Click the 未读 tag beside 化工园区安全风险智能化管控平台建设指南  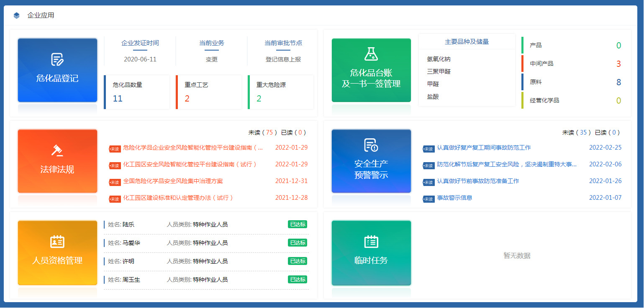(x=115, y=165)
